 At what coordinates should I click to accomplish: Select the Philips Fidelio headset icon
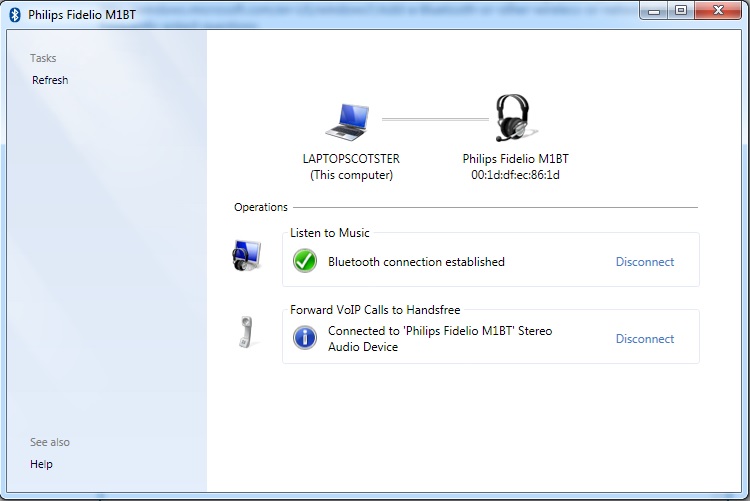coord(515,118)
